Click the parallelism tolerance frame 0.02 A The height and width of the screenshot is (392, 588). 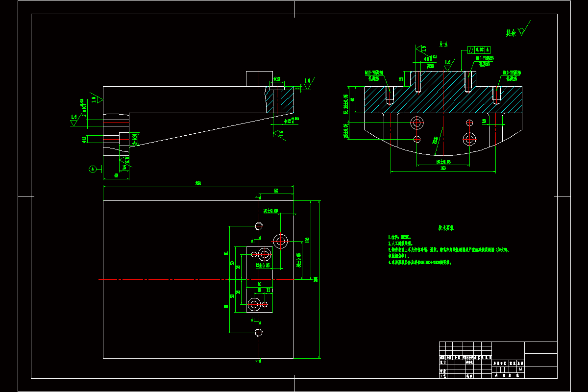pos(478,50)
